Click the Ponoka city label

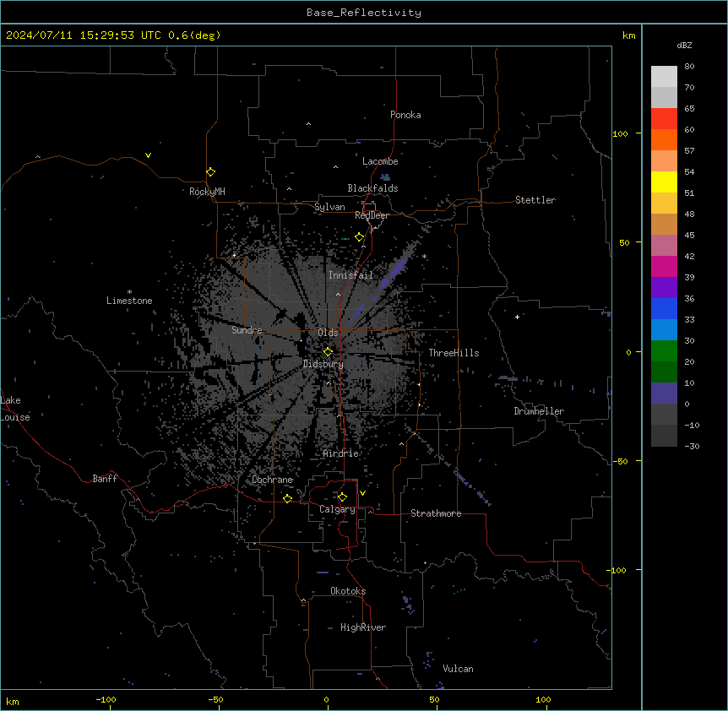click(x=405, y=115)
